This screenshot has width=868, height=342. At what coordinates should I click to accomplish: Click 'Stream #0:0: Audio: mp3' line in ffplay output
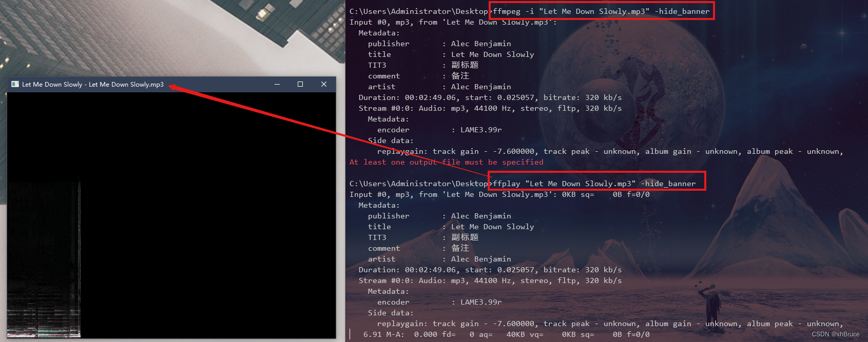pyautogui.click(x=490, y=280)
